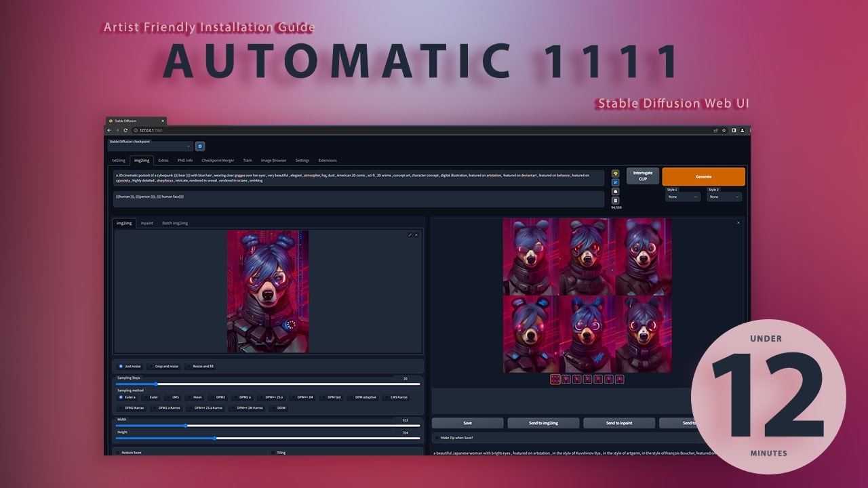Select the last gallery thumbnail below results
The image size is (868, 488).
click(x=620, y=380)
